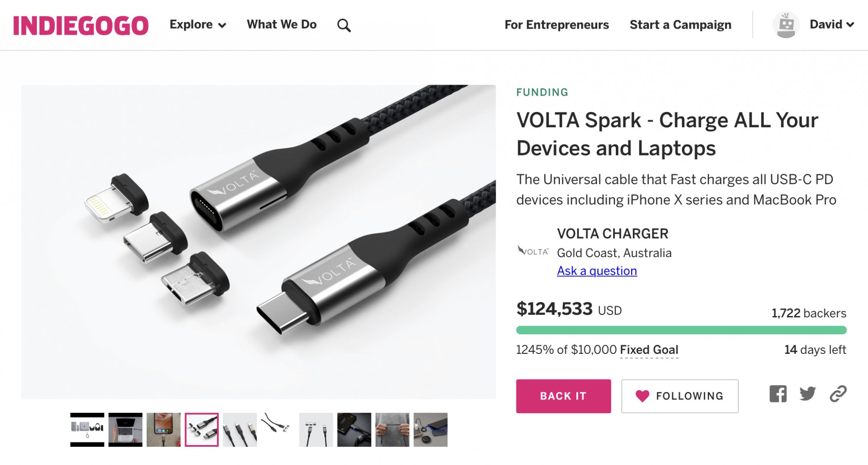Share campaign on Facebook
868x465 pixels.
pyautogui.click(x=778, y=394)
